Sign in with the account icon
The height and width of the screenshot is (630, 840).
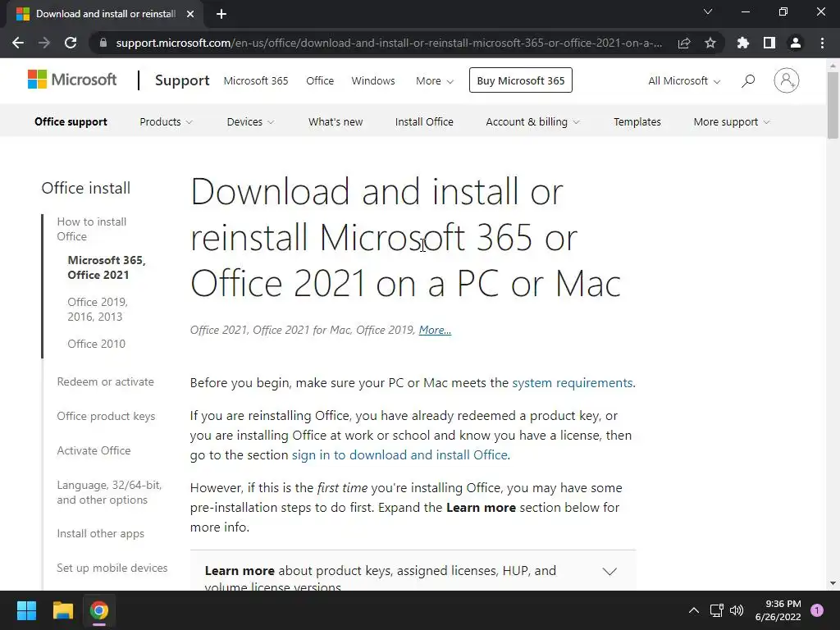pyautogui.click(x=787, y=80)
